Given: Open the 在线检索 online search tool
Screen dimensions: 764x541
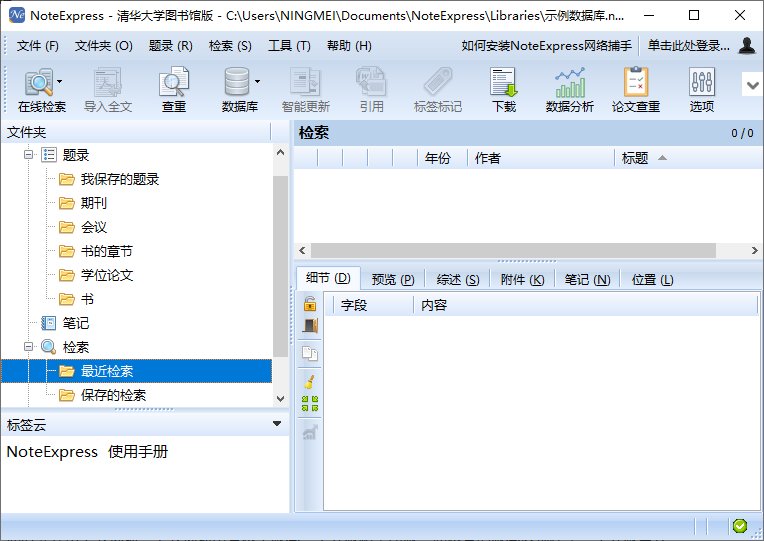Looking at the screenshot, I should tap(40, 90).
